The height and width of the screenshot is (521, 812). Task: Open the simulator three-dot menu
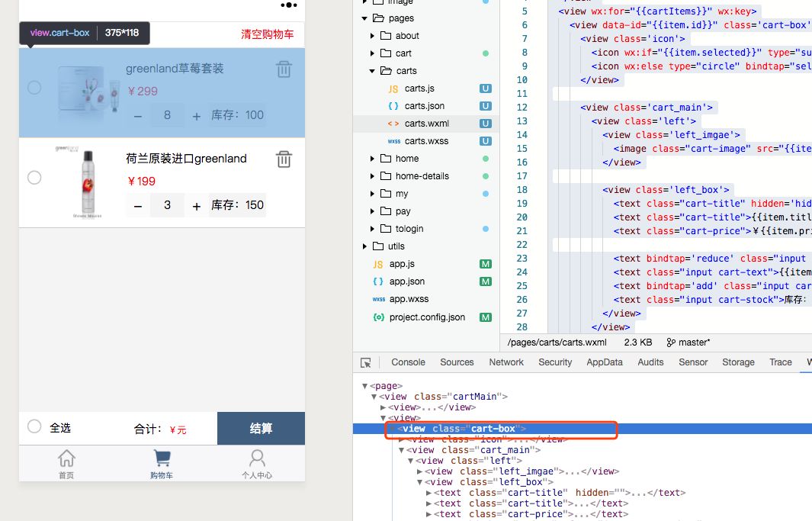click(x=289, y=5)
